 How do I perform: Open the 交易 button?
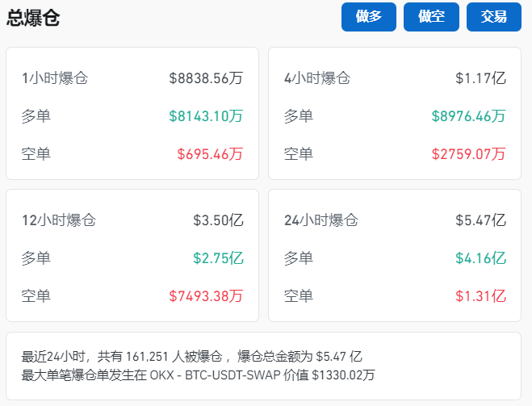pyautogui.click(x=494, y=17)
